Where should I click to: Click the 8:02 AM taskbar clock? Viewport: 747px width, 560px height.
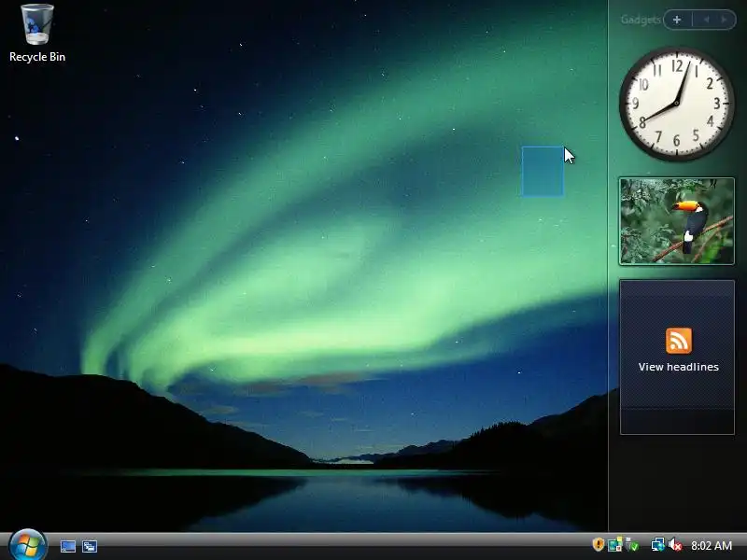(x=712, y=545)
